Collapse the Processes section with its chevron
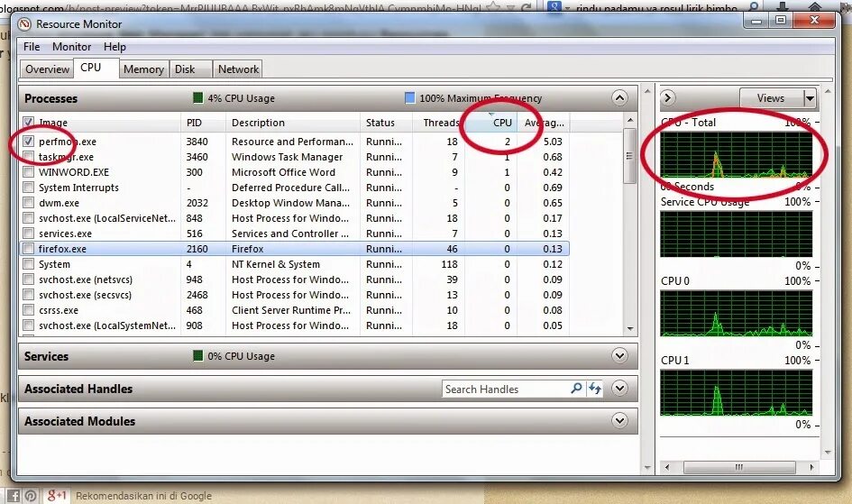852x504 pixels. click(x=619, y=97)
